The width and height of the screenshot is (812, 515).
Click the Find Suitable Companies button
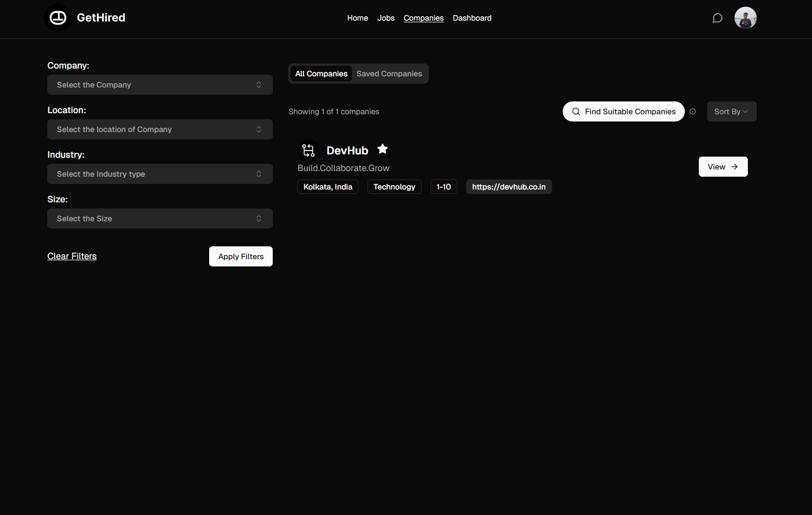tap(623, 111)
